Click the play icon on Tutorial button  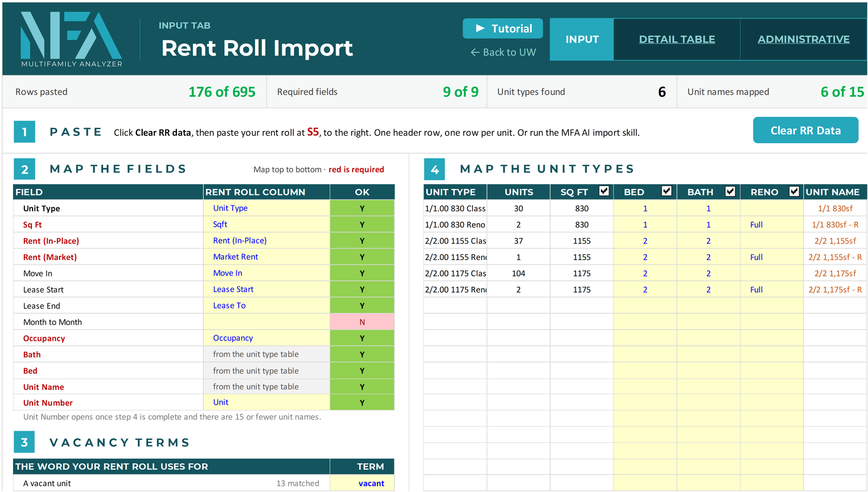tap(480, 28)
